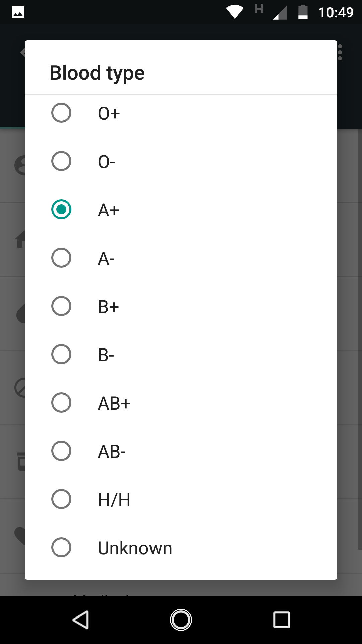Open recent apps with square button

pyautogui.click(x=282, y=620)
